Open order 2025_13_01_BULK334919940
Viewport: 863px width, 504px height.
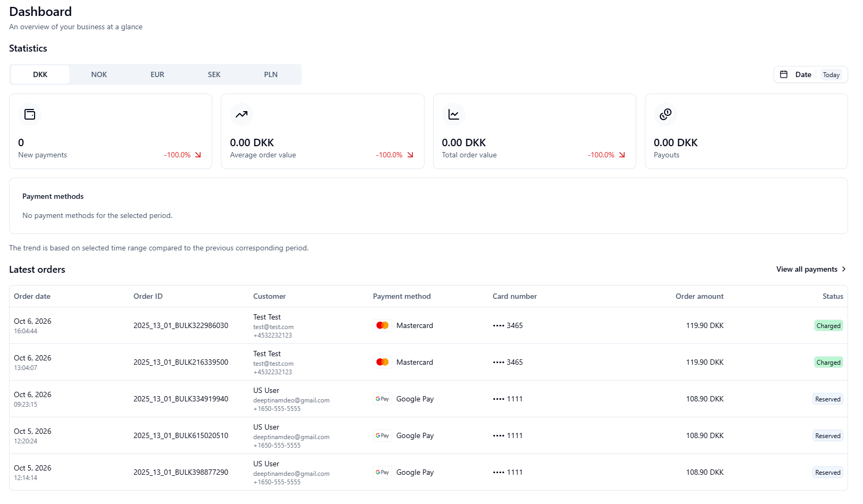pos(181,399)
